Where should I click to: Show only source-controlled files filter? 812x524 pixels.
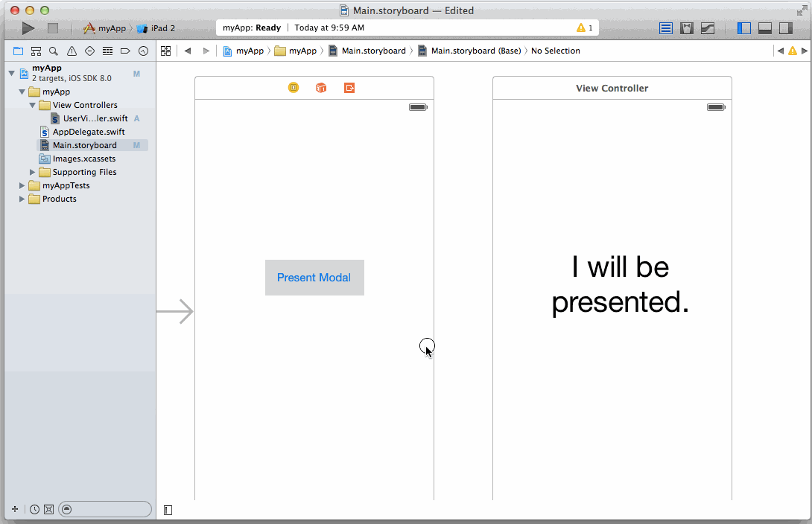pos(48,510)
